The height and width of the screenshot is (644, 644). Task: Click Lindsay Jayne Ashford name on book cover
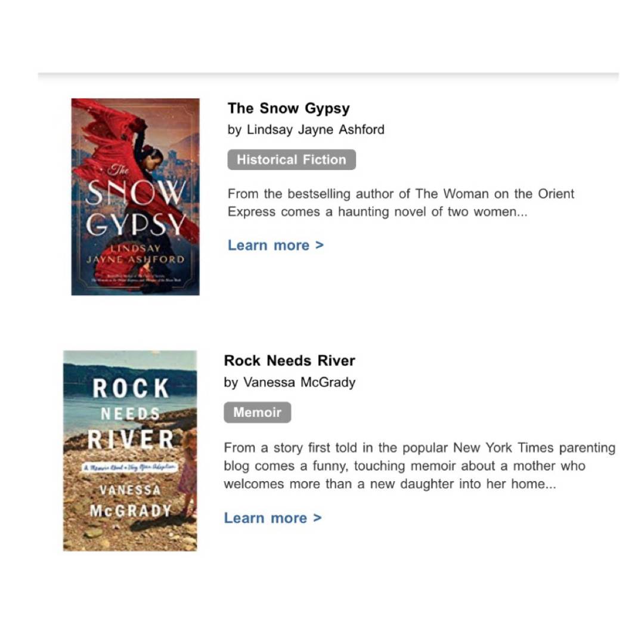tap(135, 254)
